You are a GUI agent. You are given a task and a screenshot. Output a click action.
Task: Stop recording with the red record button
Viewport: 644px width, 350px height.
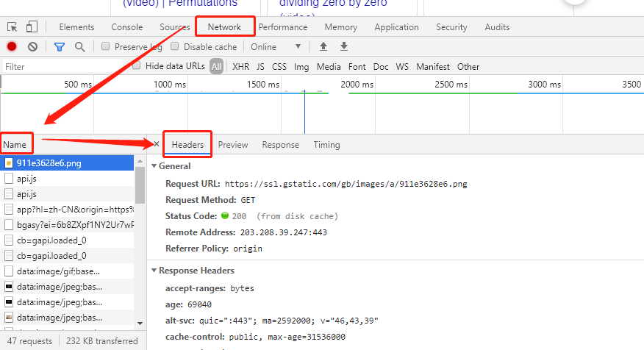tap(12, 46)
